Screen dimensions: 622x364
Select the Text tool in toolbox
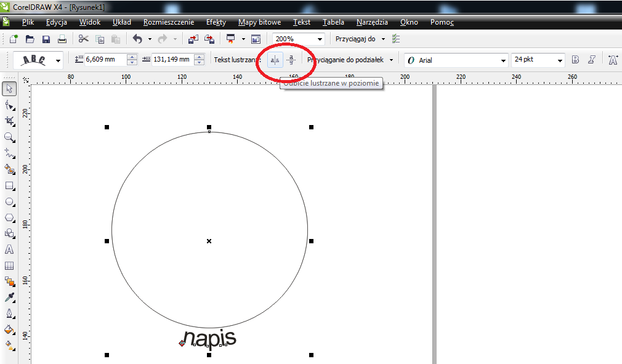(9, 249)
